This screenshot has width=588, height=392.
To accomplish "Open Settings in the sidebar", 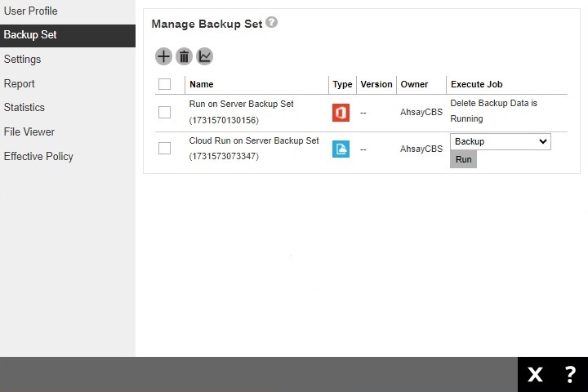I will coord(68,60).
